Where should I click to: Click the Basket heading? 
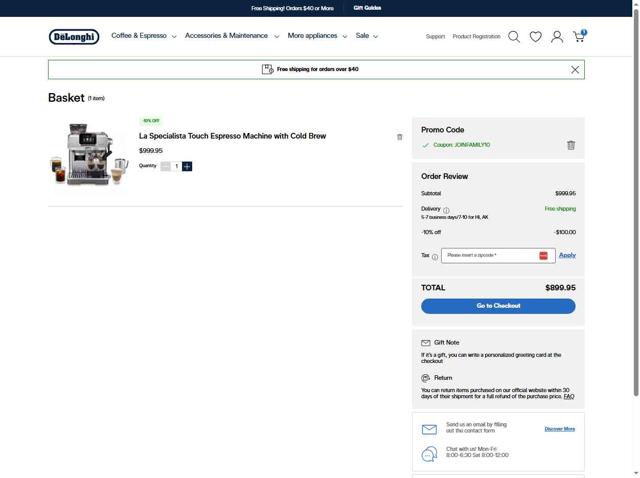66,98
